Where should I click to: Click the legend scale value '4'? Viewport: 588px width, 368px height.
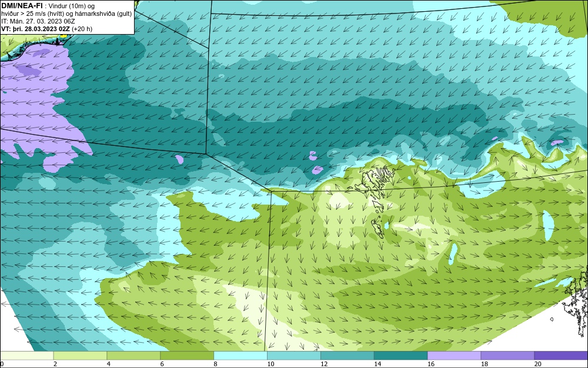[108, 364]
